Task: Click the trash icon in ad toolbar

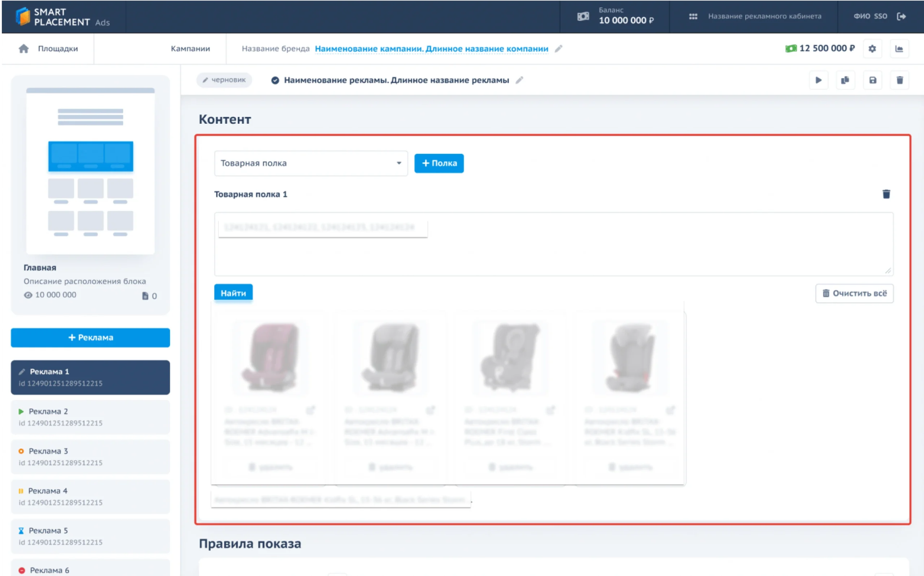Action: pyautogui.click(x=899, y=80)
